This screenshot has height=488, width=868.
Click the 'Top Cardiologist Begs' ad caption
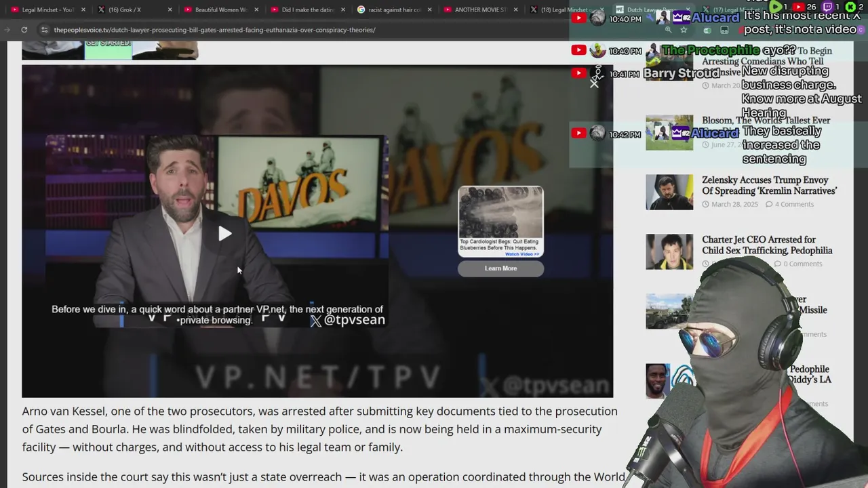500,245
